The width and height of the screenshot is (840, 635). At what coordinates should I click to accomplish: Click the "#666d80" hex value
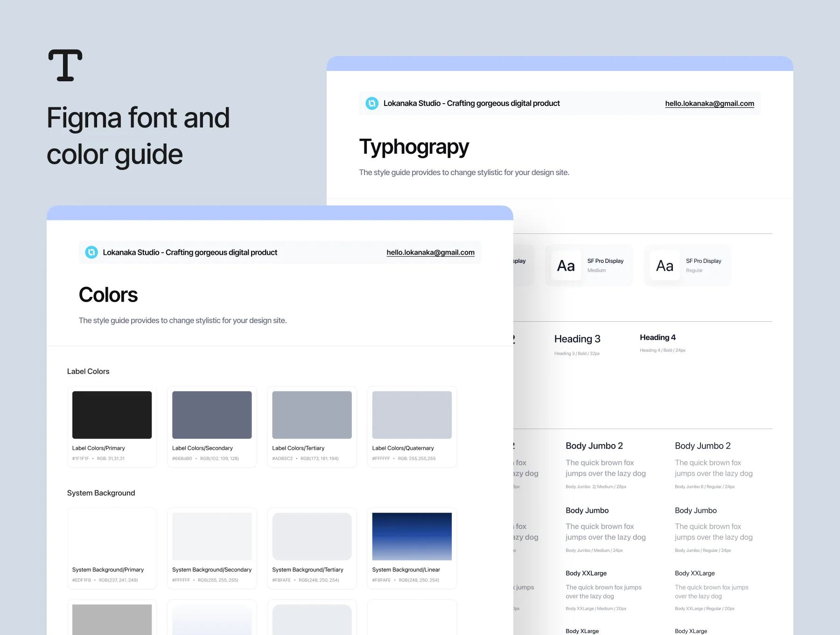point(182,459)
